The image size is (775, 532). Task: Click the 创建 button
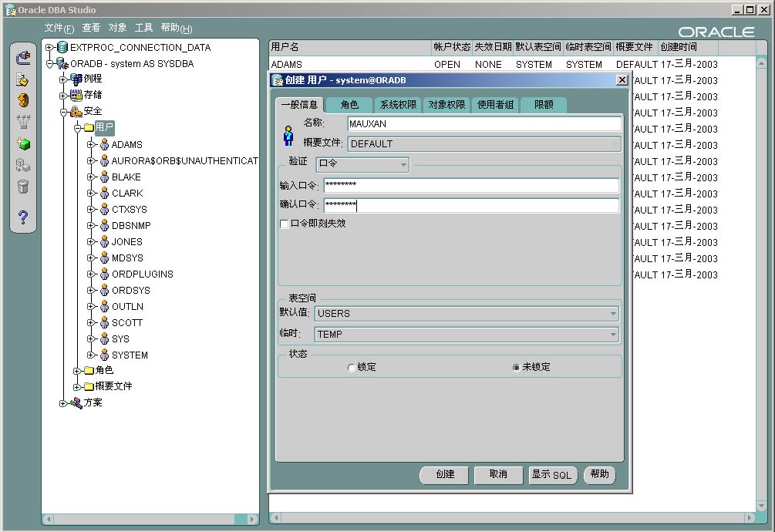[x=445, y=475]
